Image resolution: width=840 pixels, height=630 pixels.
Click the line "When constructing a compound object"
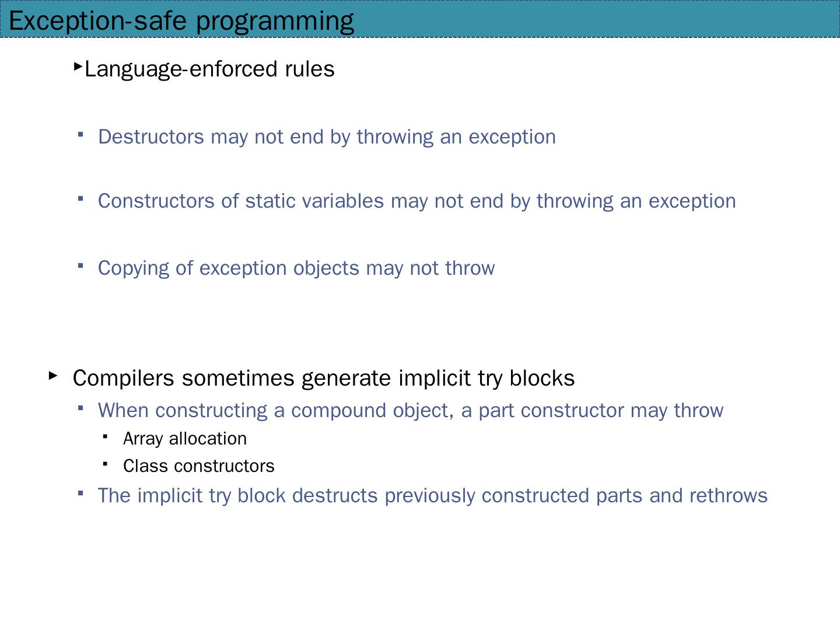coord(410,411)
